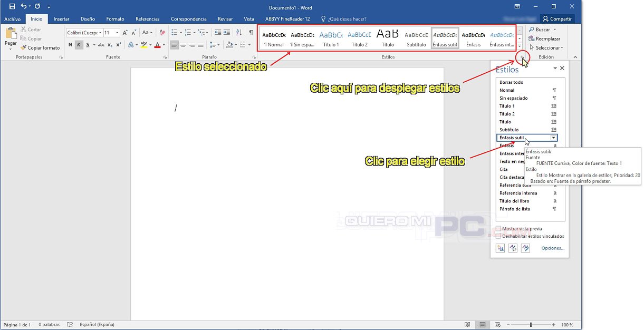Enable Deshabilitar estilos vinculados checkbox
The image size is (644, 330).
(x=499, y=236)
